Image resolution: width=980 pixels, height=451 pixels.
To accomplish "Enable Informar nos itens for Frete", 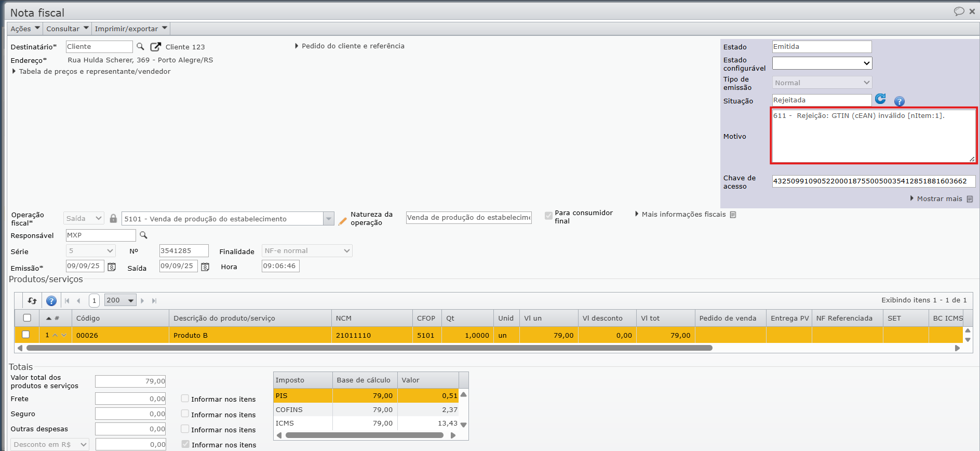I will pos(185,399).
